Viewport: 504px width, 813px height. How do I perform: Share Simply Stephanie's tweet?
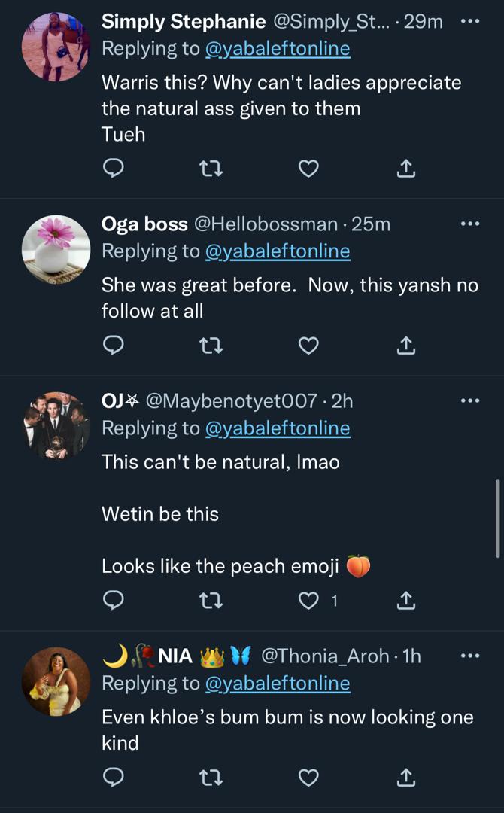(x=405, y=169)
